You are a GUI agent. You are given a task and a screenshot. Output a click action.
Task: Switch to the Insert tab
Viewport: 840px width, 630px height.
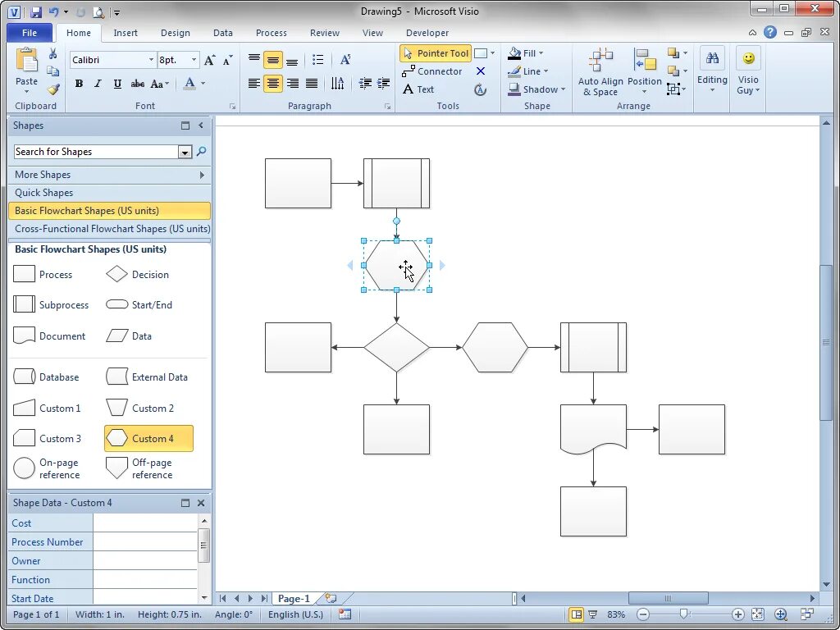[126, 33]
